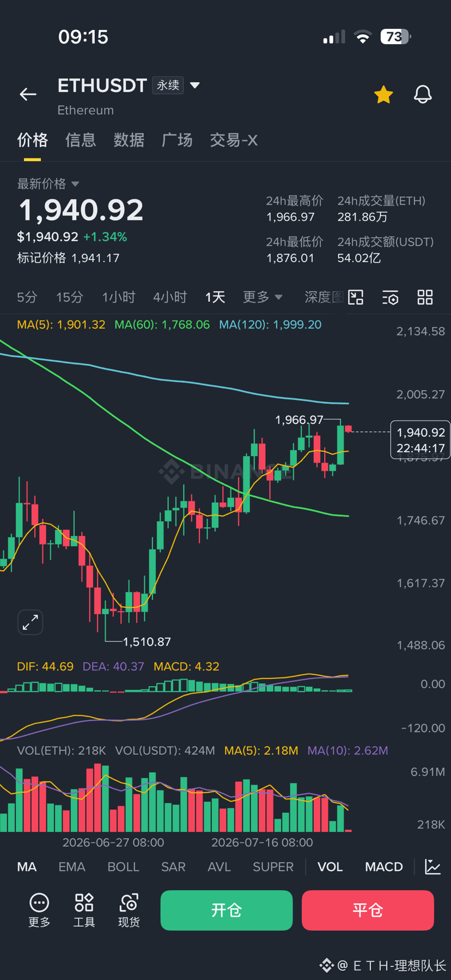Screen dimensions: 451x980
Task: Tap the VOL MA(10): 2.62M label
Action: coord(348,751)
